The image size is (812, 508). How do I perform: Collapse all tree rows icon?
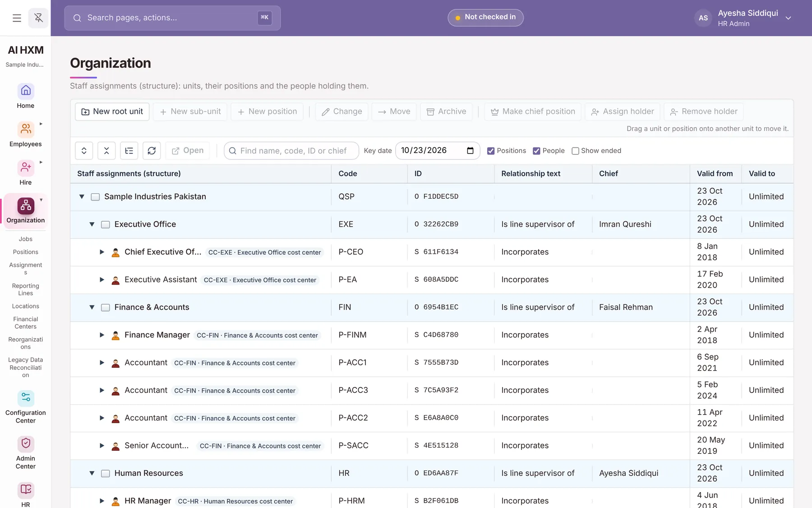106,151
